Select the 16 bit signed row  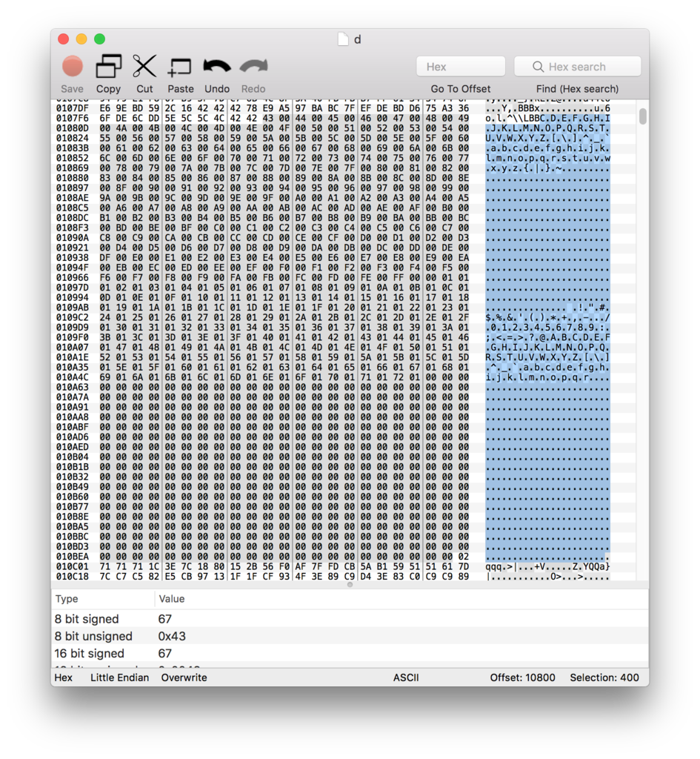click(x=350, y=654)
